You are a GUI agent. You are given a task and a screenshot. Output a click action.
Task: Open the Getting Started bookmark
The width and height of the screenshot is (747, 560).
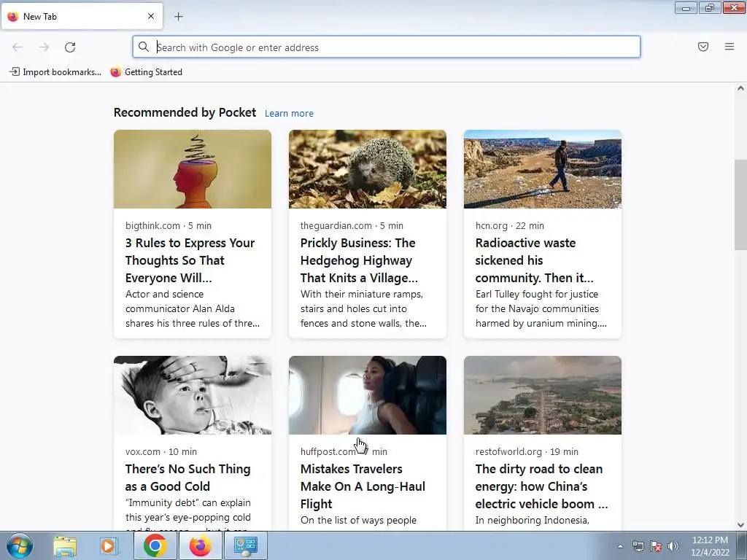[x=146, y=72]
